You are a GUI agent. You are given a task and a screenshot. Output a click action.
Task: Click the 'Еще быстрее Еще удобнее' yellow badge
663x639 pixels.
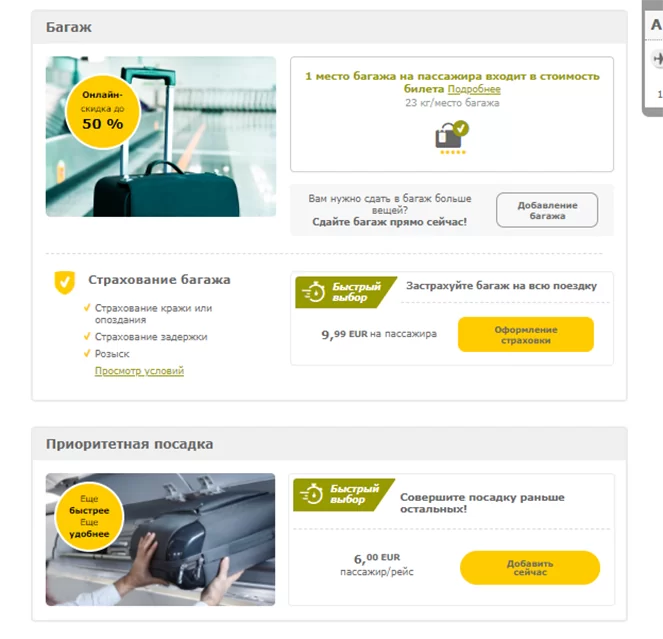pos(89,516)
